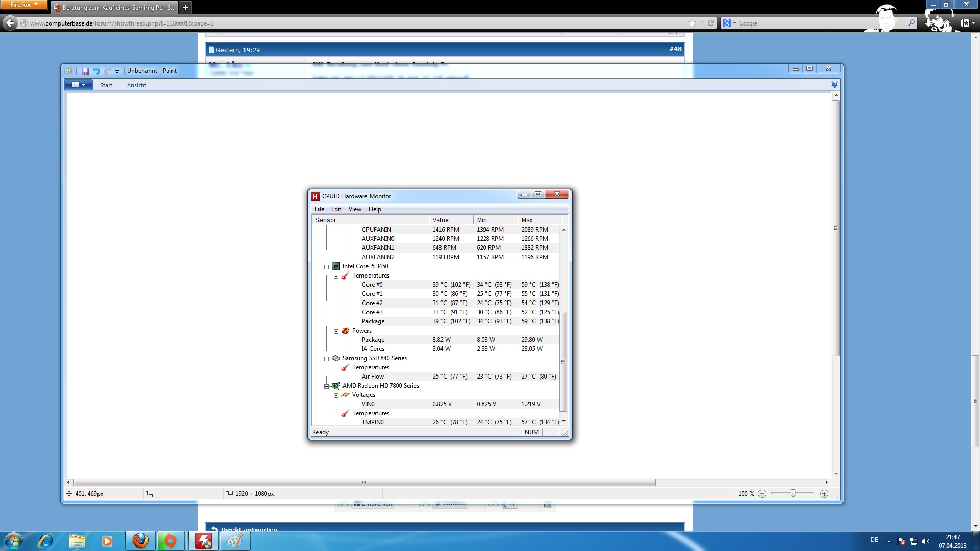Click the Save icon in Paint's title bar
This screenshot has height=551, width=980.
click(85, 71)
